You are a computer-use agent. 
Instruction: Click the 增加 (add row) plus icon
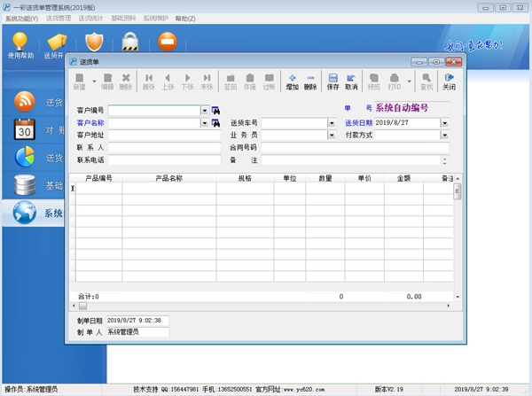click(292, 79)
